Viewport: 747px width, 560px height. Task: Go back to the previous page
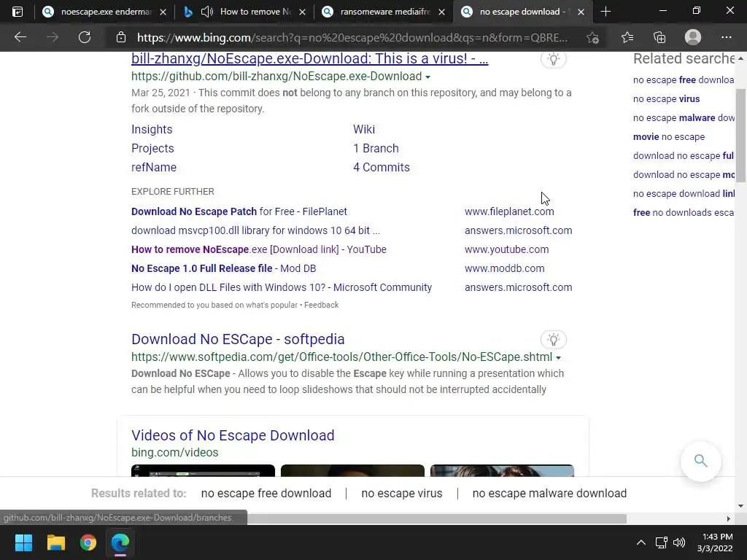[x=20, y=37]
